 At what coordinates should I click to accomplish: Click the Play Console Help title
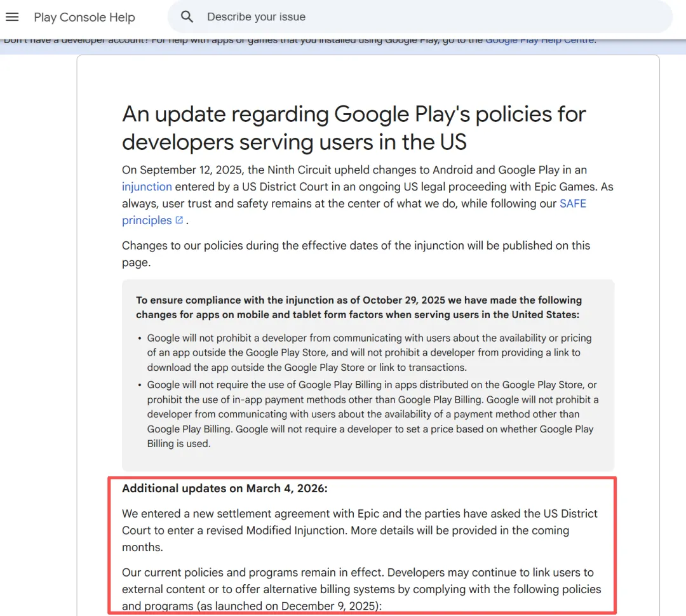click(x=84, y=17)
